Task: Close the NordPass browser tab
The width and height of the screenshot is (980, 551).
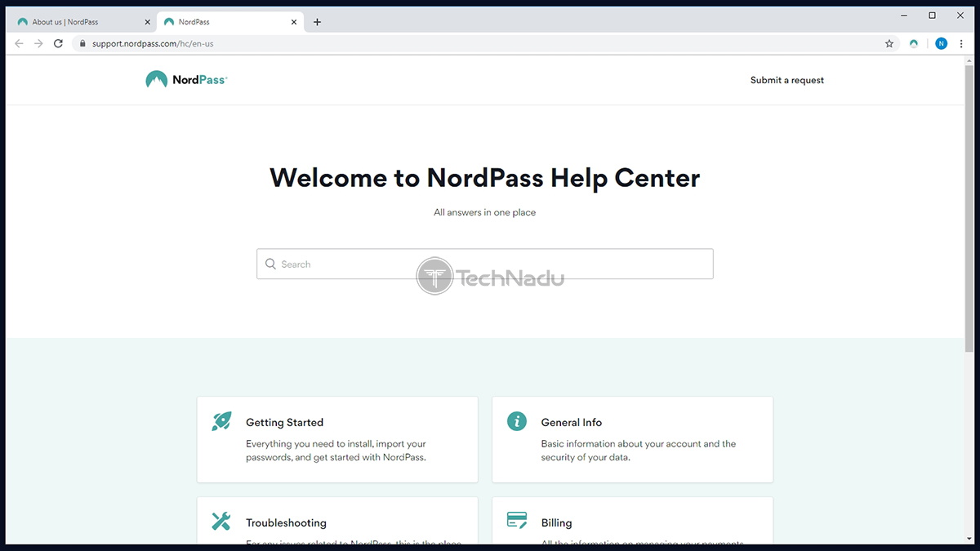Action: pos(295,22)
